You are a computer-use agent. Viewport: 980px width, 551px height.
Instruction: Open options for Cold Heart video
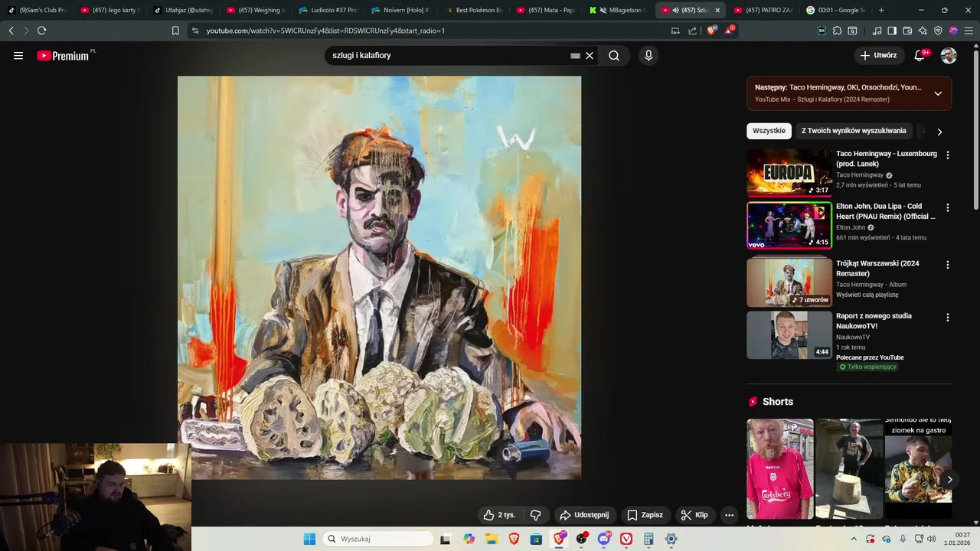(948, 207)
